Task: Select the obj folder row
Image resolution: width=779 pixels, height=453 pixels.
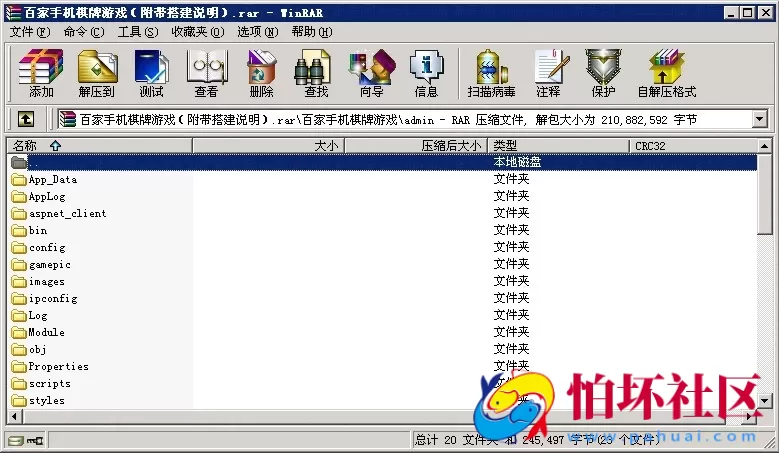Action: coord(383,350)
